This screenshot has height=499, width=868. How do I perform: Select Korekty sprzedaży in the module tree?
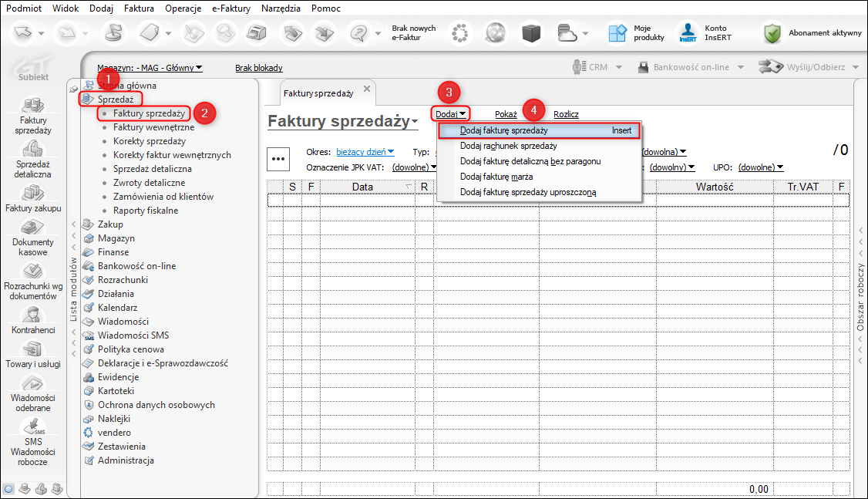point(149,141)
